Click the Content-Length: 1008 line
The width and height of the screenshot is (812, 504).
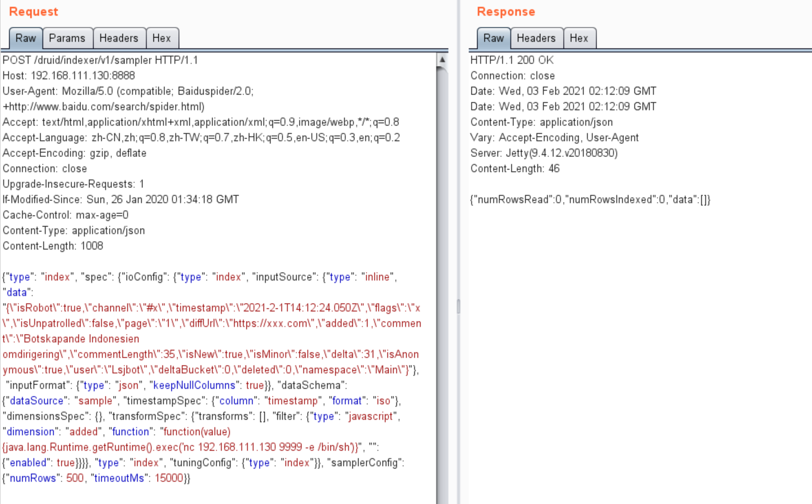click(53, 246)
